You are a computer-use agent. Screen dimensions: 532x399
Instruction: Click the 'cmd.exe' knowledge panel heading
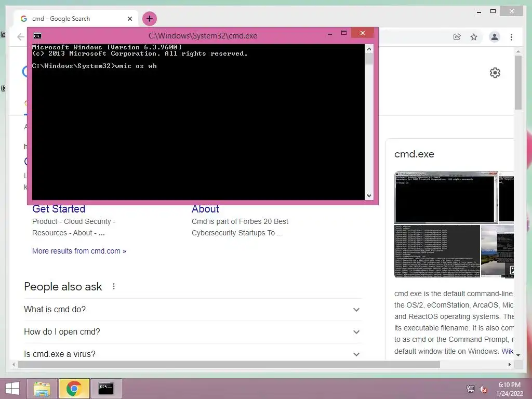pyautogui.click(x=414, y=154)
